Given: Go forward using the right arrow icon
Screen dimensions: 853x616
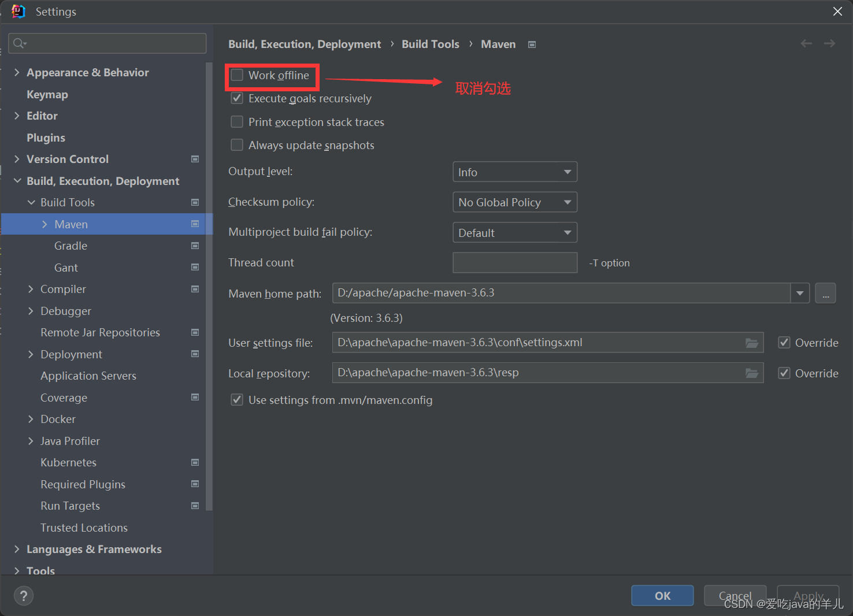Looking at the screenshot, I should (x=829, y=44).
